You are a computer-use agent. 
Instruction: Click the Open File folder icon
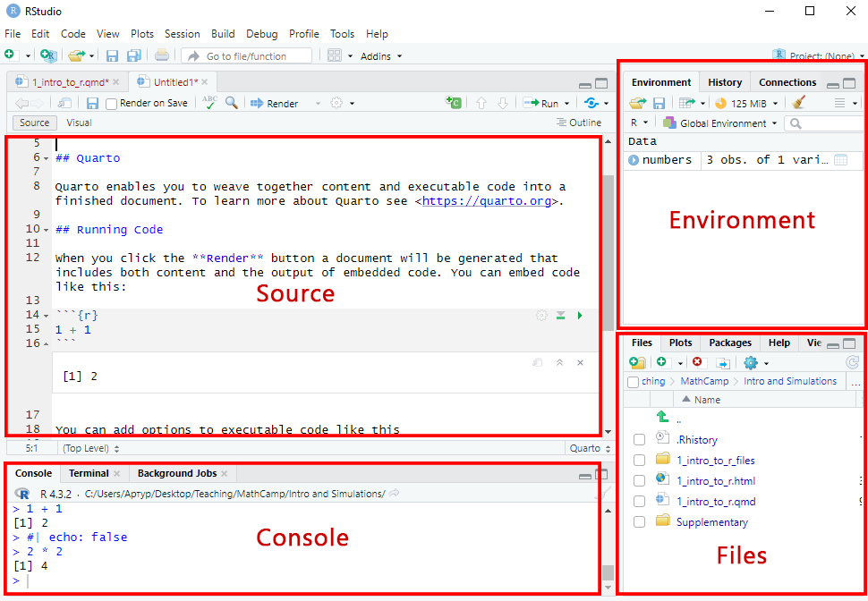pos(76,55)
